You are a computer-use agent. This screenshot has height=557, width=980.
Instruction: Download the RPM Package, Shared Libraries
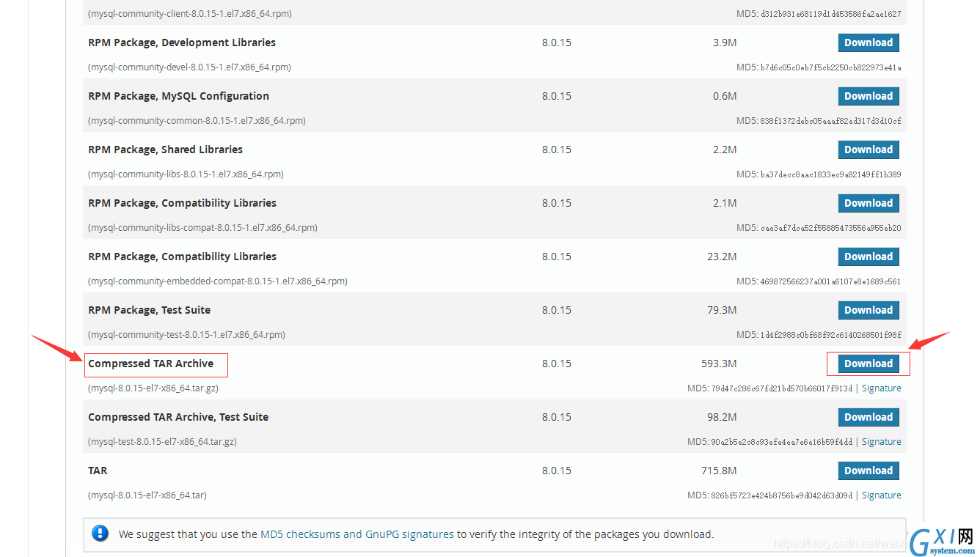(869, 150)
